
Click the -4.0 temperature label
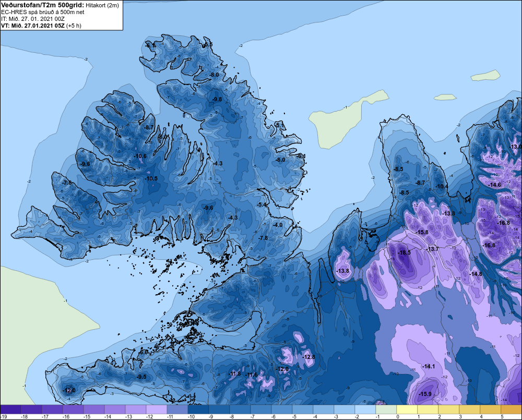click(x=278, y=225)
